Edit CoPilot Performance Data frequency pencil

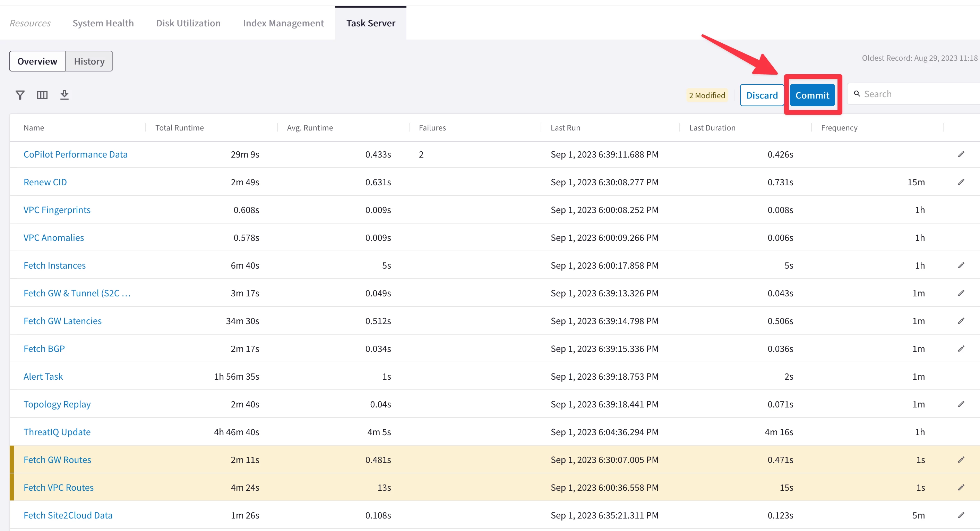961,154
